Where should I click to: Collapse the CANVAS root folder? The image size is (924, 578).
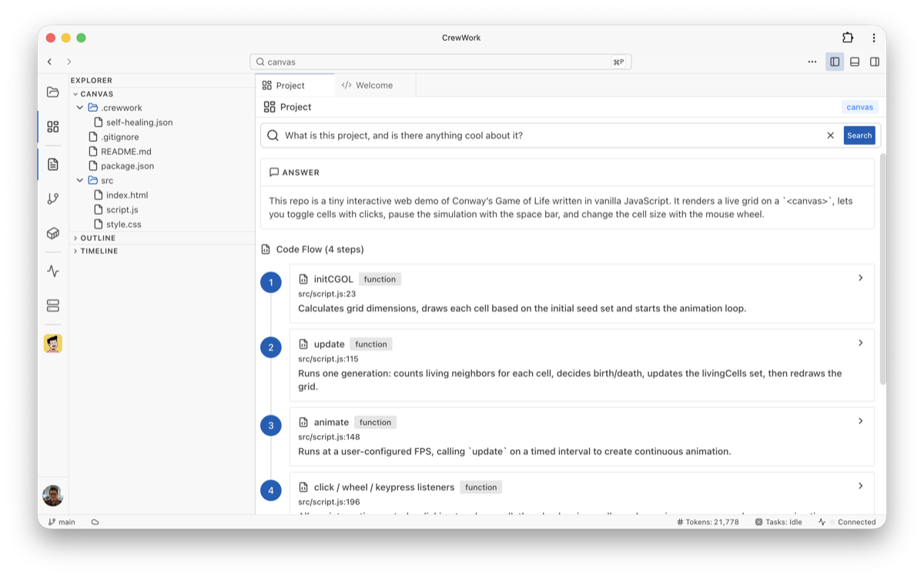click(75, 94)
